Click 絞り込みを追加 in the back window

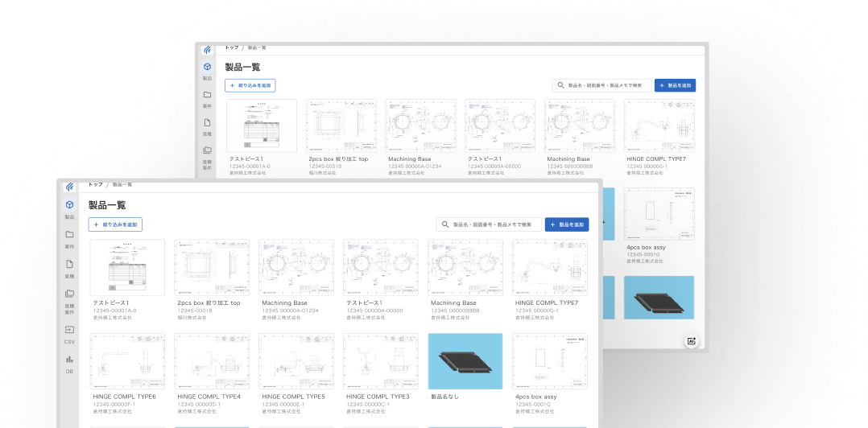click(250, 86)
